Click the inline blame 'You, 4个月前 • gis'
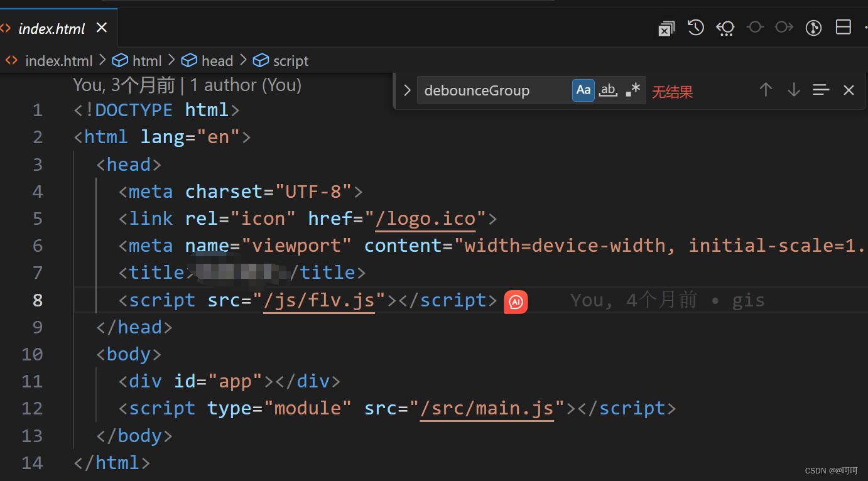Image resolution: width=868 pixels, height=481 pixels. (x=668, y=300)
